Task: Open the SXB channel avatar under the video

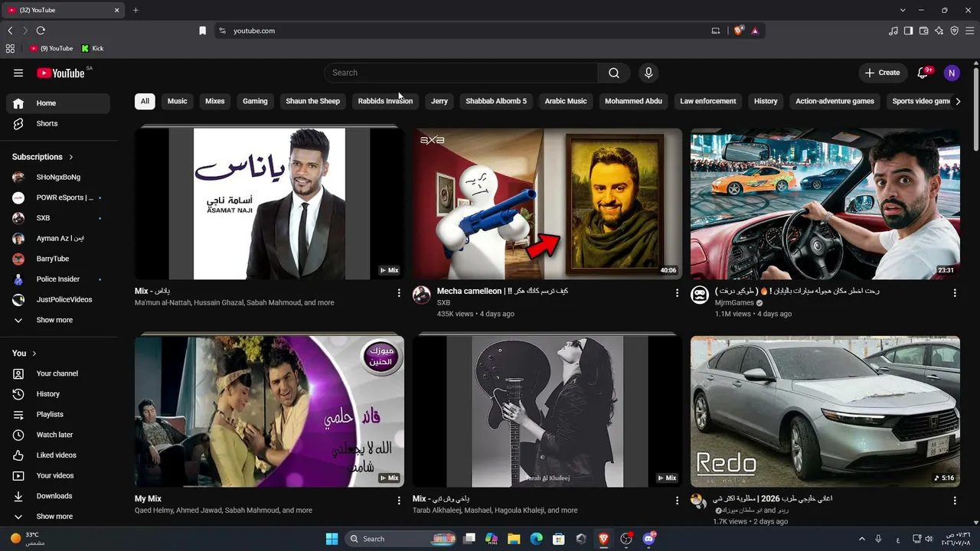Action: click(x=422, y=295)
